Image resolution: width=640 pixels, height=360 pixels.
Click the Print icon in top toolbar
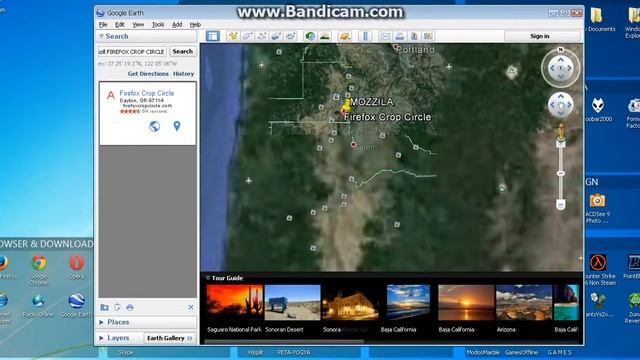(400, 36)
